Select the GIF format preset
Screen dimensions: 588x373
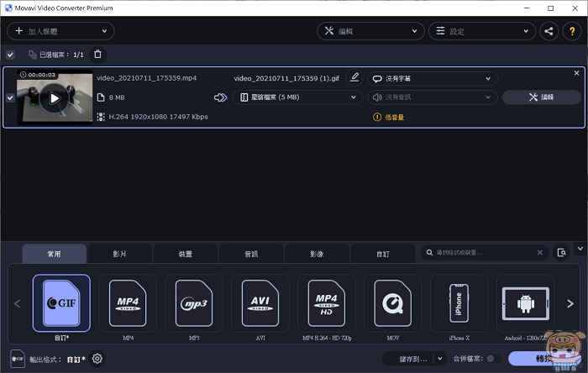click(x=61, y=303)
